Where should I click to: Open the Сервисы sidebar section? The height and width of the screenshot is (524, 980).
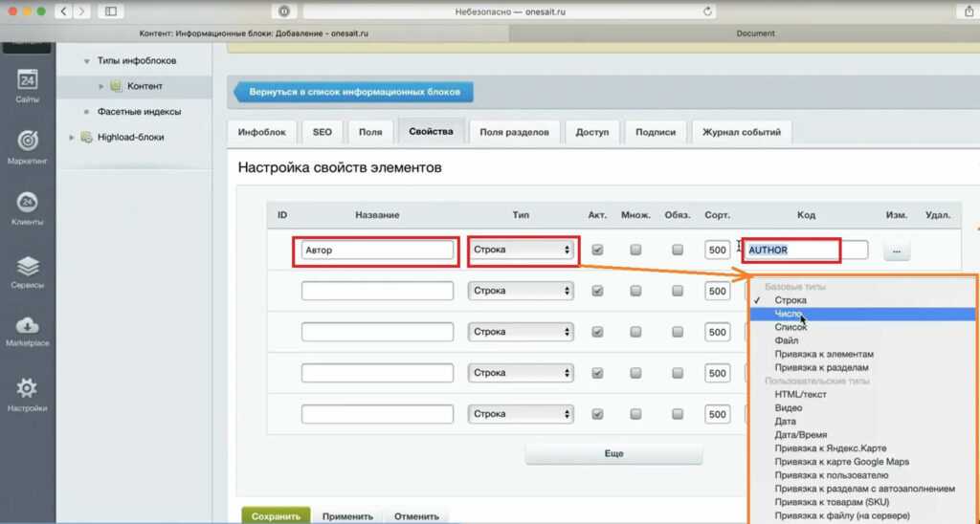28,272
